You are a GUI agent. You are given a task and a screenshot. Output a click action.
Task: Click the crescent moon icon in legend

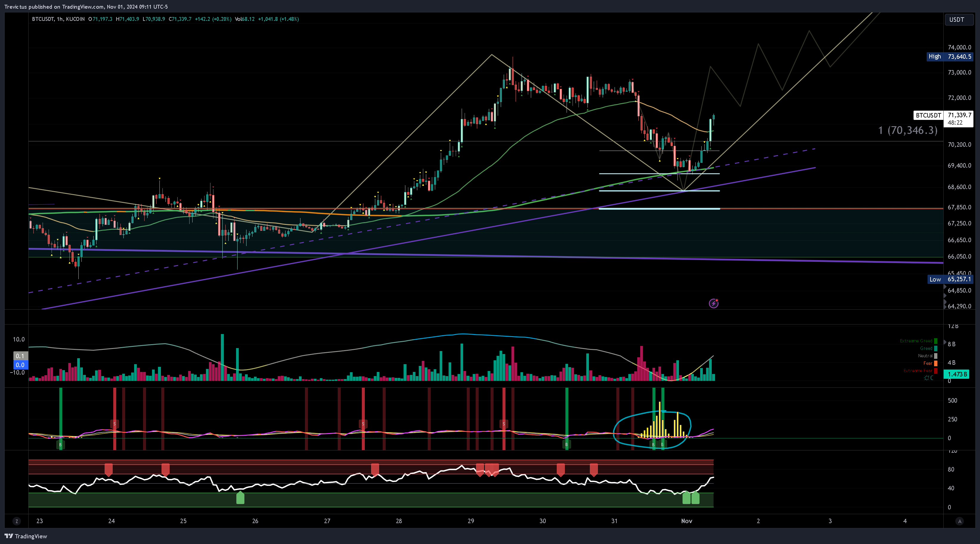(932, 378)
